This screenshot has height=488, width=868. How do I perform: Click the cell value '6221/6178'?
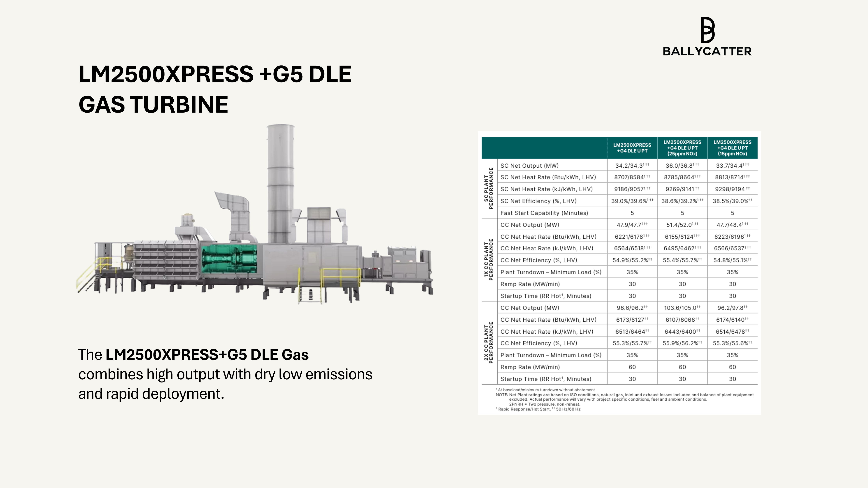[x=632, y=237]
